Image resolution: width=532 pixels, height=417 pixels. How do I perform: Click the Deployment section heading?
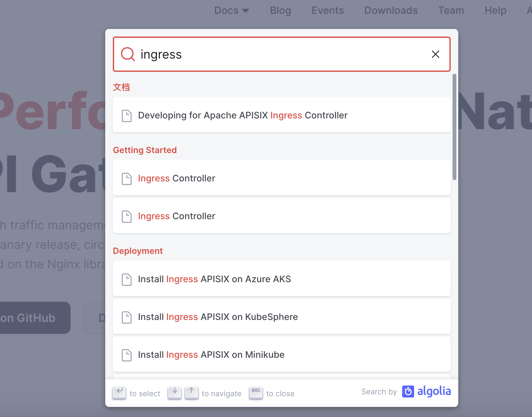point(138,251)
